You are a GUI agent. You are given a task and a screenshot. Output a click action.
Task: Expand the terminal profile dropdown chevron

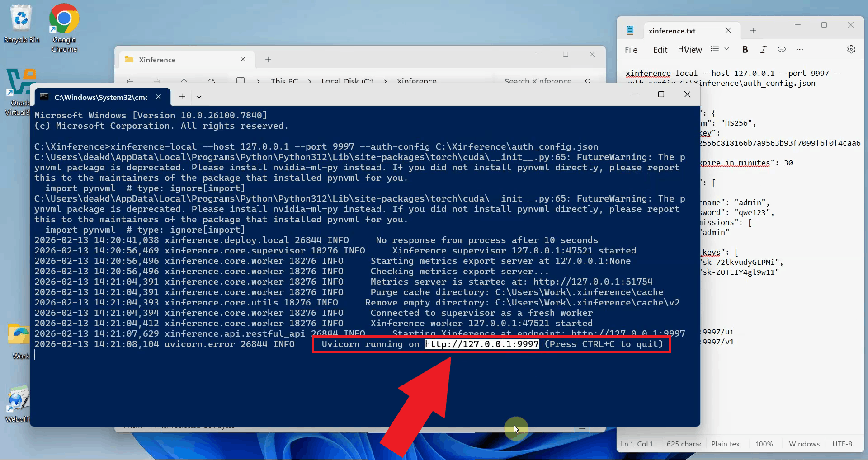tap(199, 97)
